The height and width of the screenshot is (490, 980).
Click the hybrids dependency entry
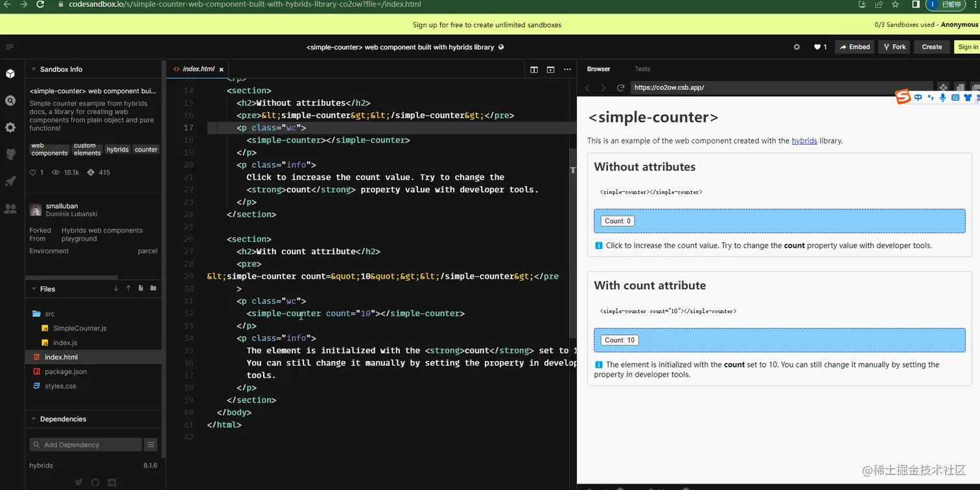click(x=93, y=465)
